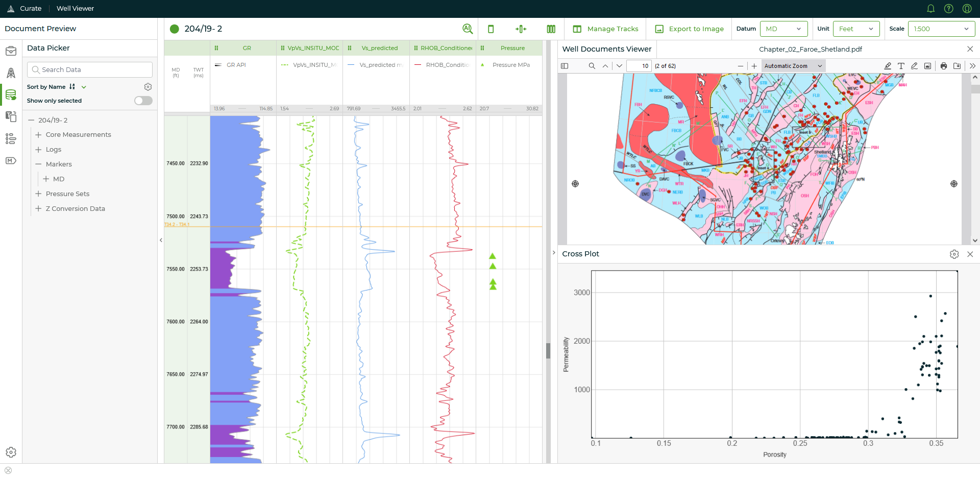
Task: Open Cross Plot settings gear
Action: [954, 254]
